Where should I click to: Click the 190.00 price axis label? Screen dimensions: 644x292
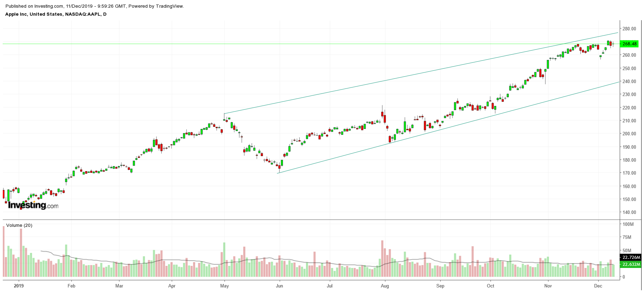click(629, 147)
